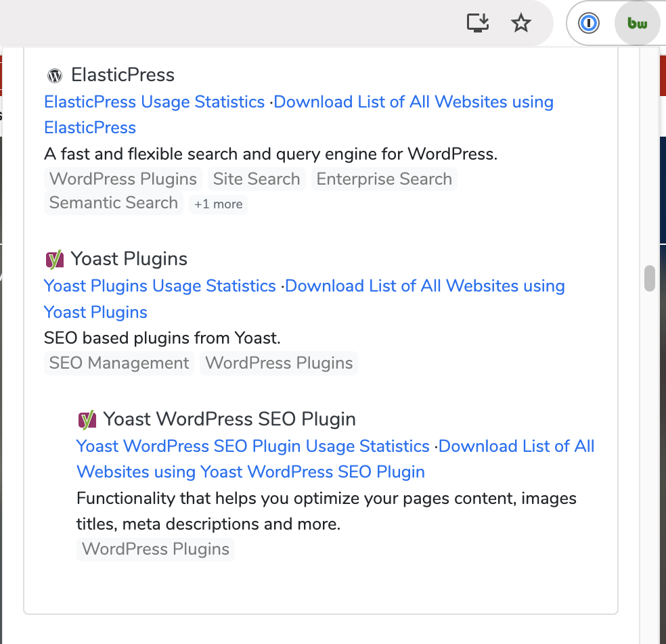Click the WordPress logo beside ElasticPress
The image size is (666, 644).
pos(55,76)
